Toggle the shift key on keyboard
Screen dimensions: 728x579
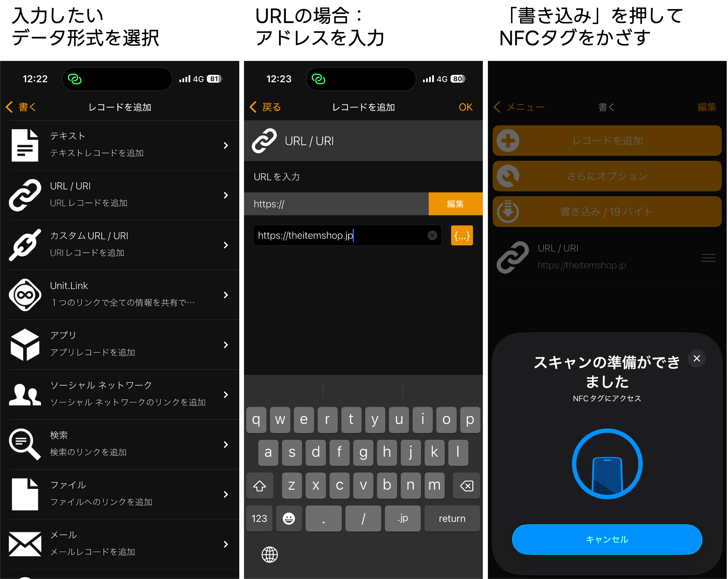[x=259, y=486]
